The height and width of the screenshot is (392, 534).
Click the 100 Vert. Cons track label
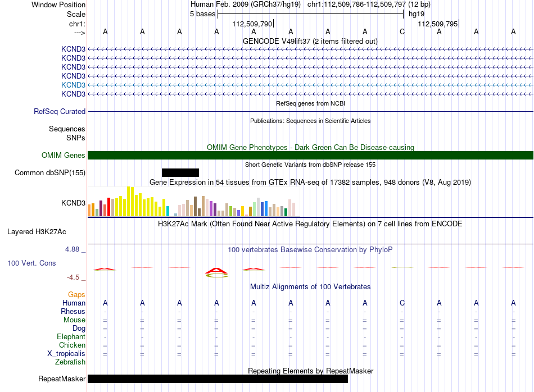pyautogui.click(x=31, y=263)
